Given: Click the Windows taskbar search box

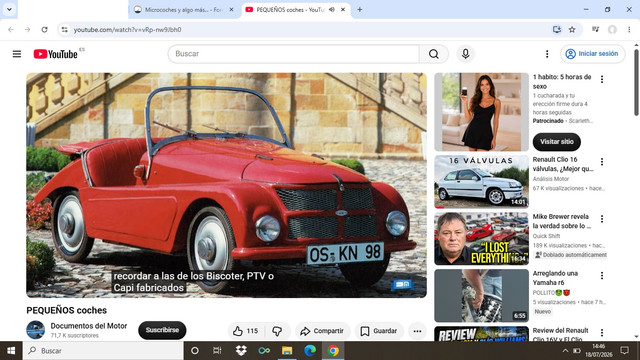Looking at the screenshot, I should click(103, 351).
